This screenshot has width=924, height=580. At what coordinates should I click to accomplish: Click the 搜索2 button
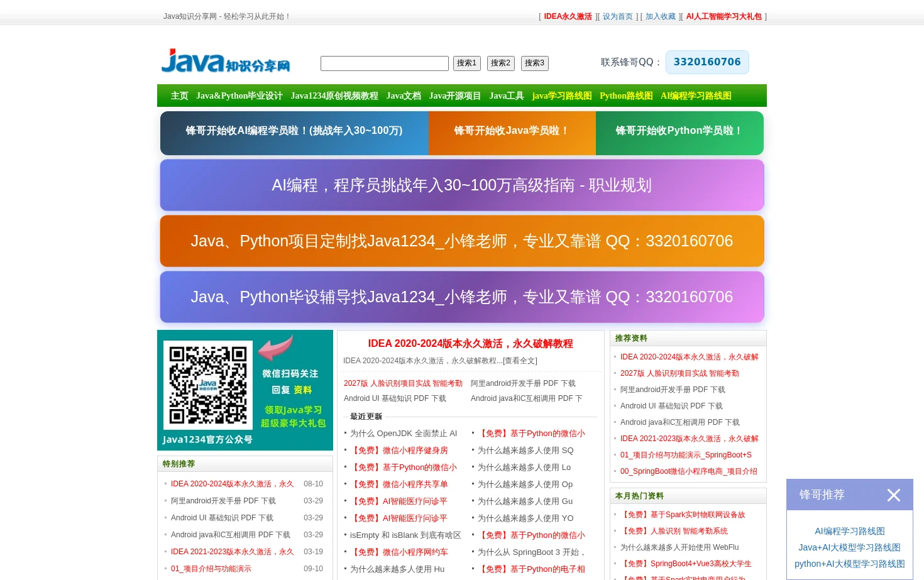pyautogui.click(x=501, y=63)
